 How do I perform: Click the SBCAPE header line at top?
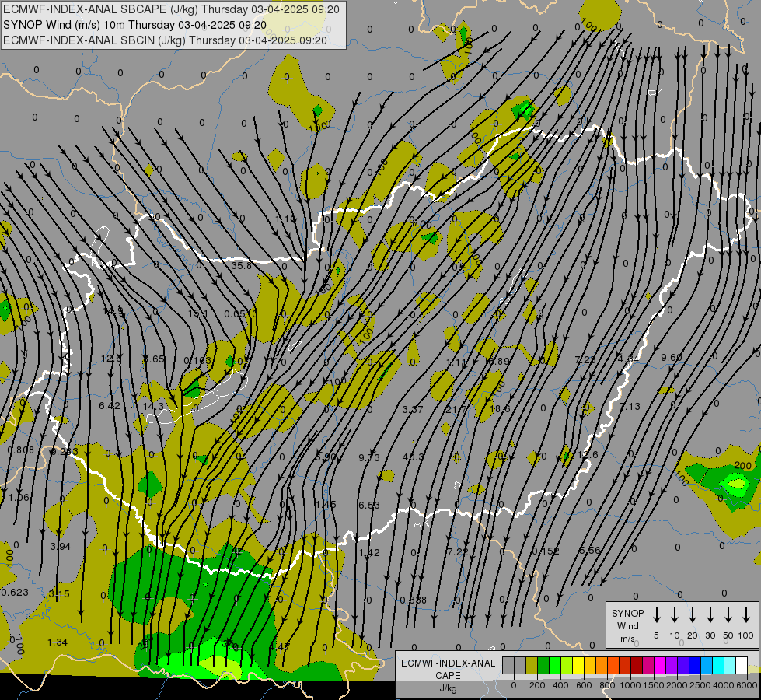171,9
